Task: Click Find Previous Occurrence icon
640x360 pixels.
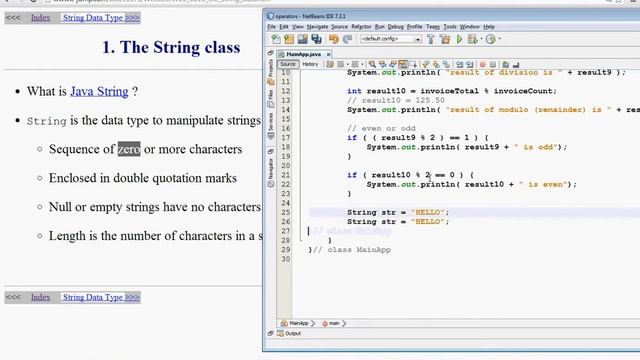Action: 383,64
